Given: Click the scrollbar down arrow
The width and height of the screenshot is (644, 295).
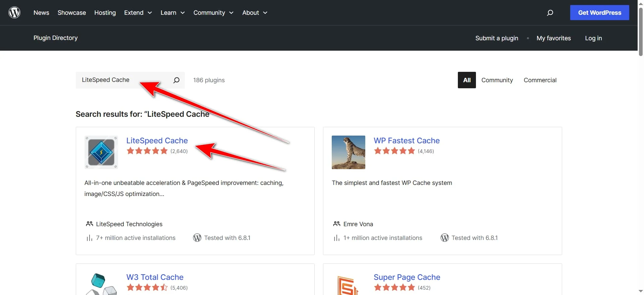Looking at the screenshot, I should (x=641, y=292).
